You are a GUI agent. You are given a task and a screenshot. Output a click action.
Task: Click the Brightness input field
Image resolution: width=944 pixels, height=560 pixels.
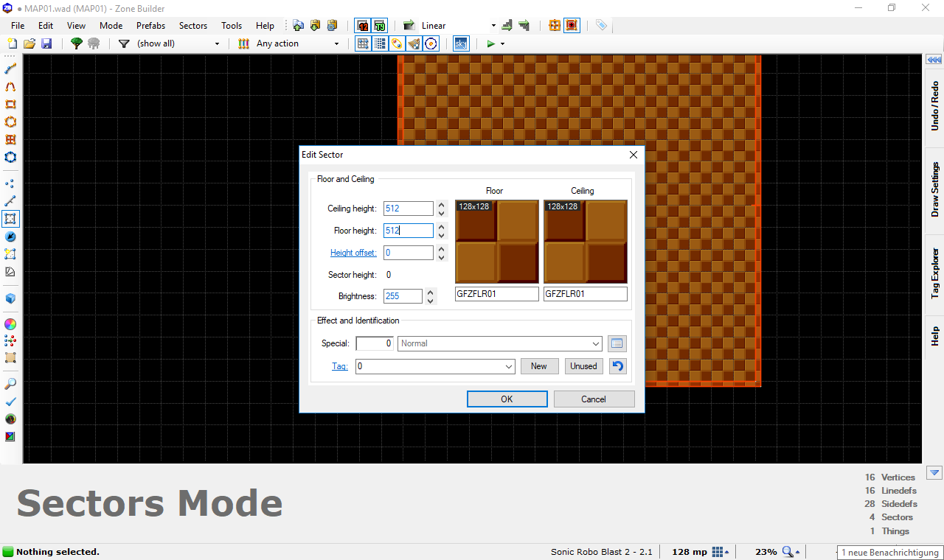(x=403, y=296)
